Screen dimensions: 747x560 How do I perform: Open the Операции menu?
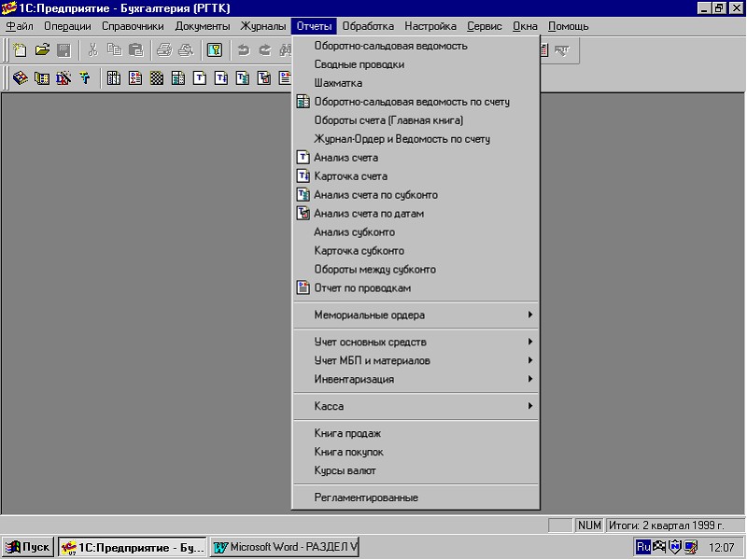(x=67, y=26)
